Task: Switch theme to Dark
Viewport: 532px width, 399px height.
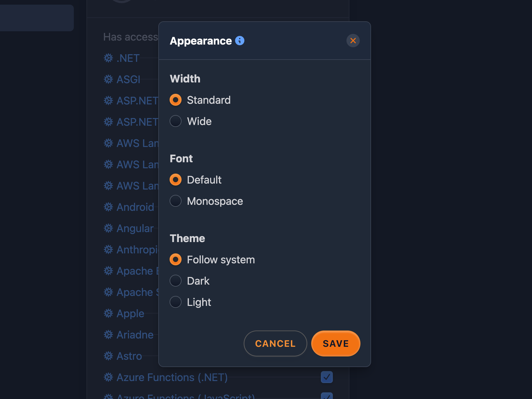Action: click(x=176, y=281)
